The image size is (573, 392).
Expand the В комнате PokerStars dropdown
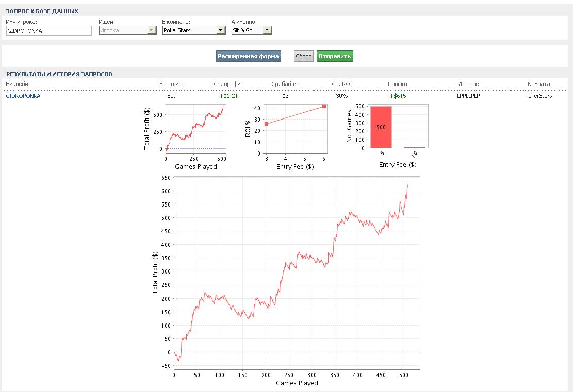[x=193, y=30]
